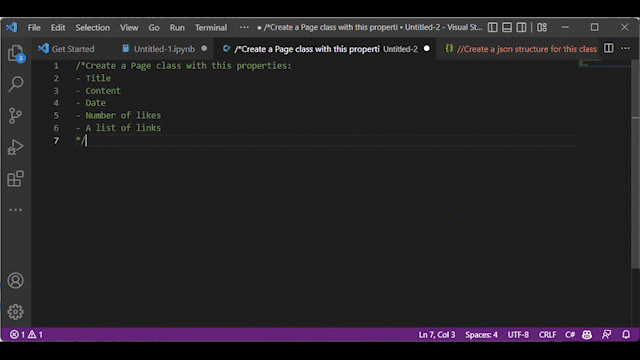Open the Run menu
640x360 pixels.
pyautogui.click(x=177, y=27)
